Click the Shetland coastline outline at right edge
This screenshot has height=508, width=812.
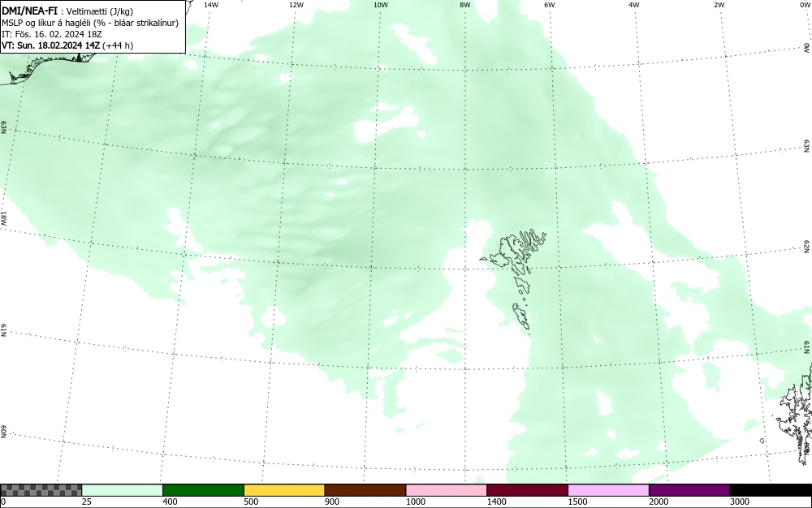(795, 414)
